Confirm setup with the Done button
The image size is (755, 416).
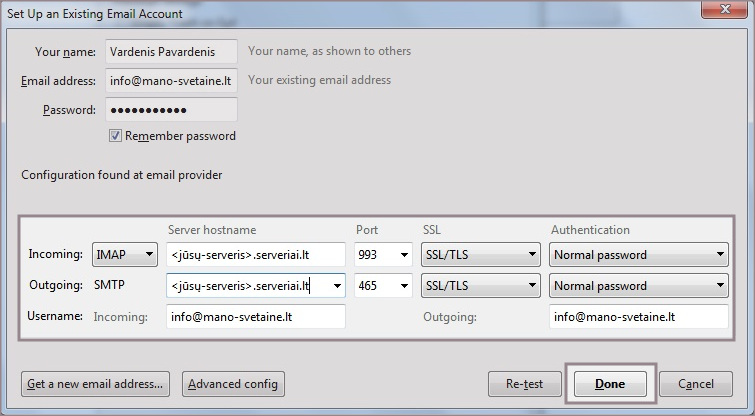610,384
